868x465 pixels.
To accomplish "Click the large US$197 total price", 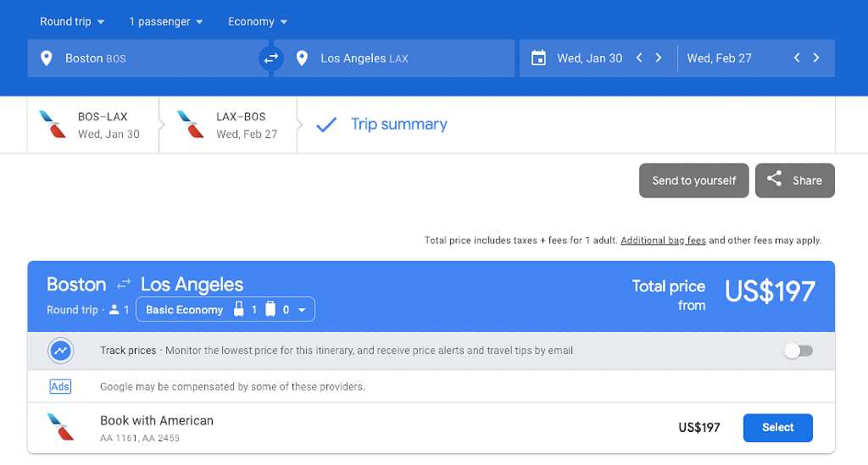I will (770, 291).
